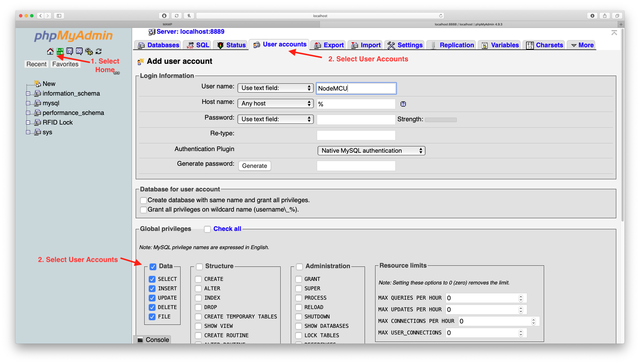Click MAX UPDATES PER HOUR stepper arrows
The width and height of the screenshot is (640, 364).
(x=521, y=310)
